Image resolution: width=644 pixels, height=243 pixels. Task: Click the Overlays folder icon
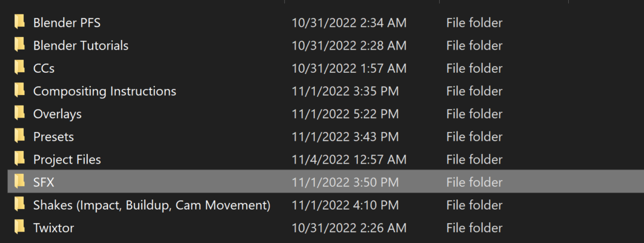coord(20,113)
